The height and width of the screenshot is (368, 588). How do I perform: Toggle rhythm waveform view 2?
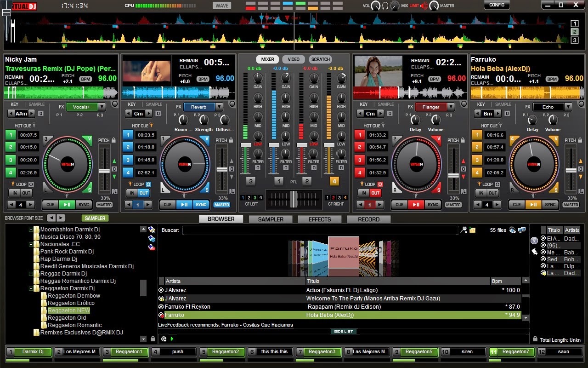(x=575, y=32)
